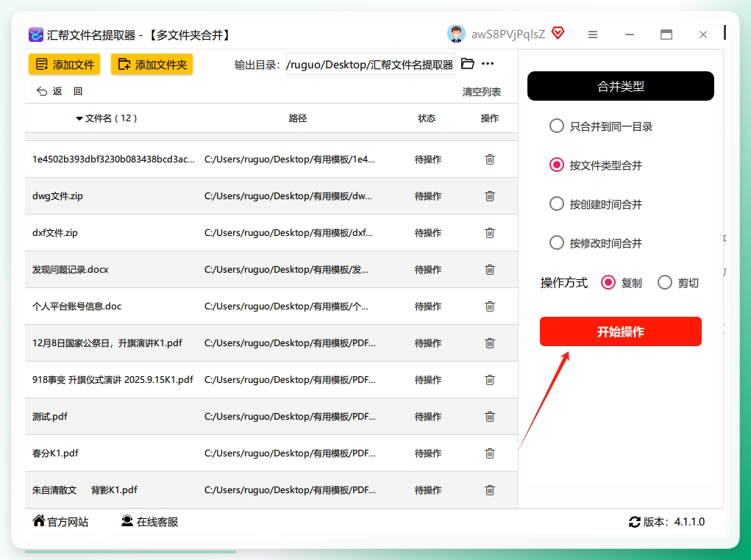Delete 测试.pdf using its trash icon
Viewport: 751px width, 560px height.
(x=489, y=417)
